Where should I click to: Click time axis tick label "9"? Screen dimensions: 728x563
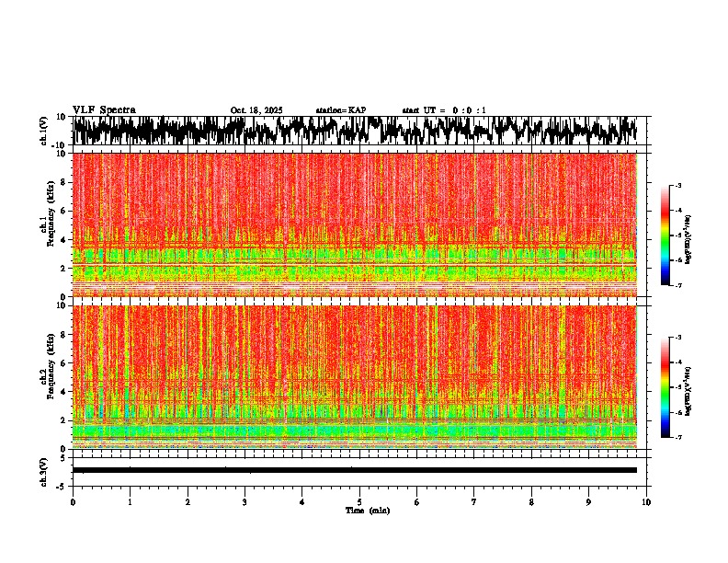coord(588,502)
